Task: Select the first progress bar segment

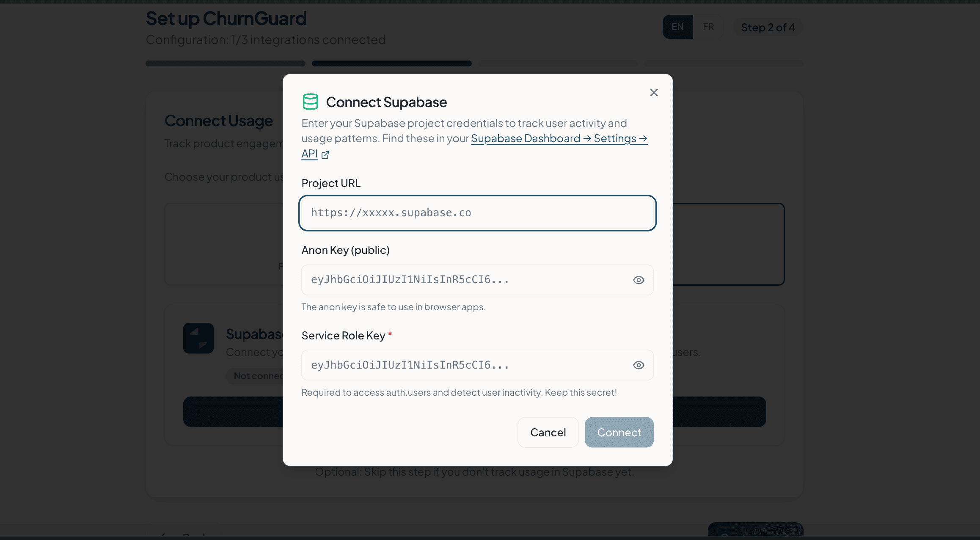Action: click(x=226, y=63)
